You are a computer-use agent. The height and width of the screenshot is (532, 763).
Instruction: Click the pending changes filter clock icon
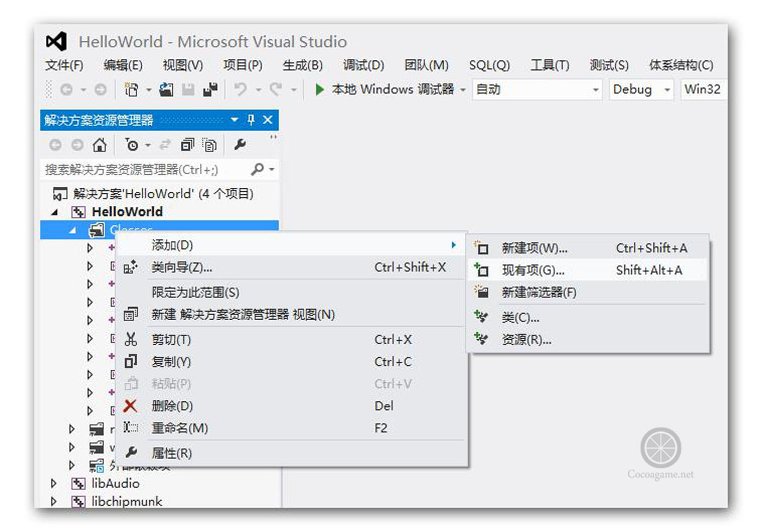pos(132,145)
